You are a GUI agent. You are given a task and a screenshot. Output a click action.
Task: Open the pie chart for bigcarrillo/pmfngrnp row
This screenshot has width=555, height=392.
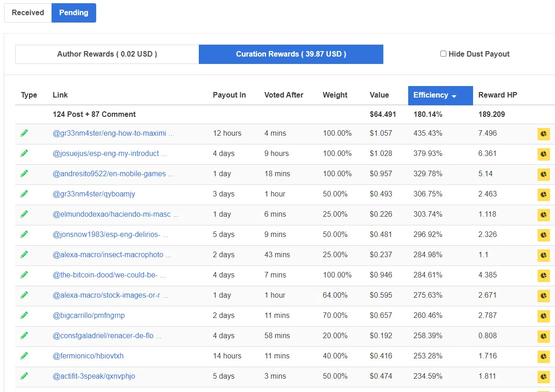point(543,316)
